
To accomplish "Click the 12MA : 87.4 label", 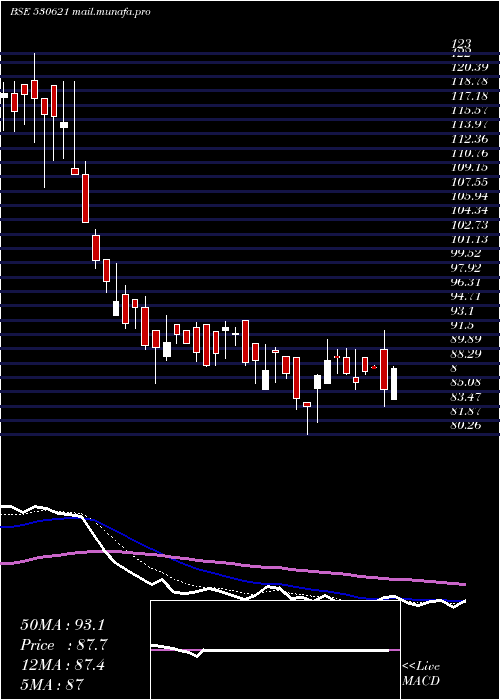I will point(62,665).
